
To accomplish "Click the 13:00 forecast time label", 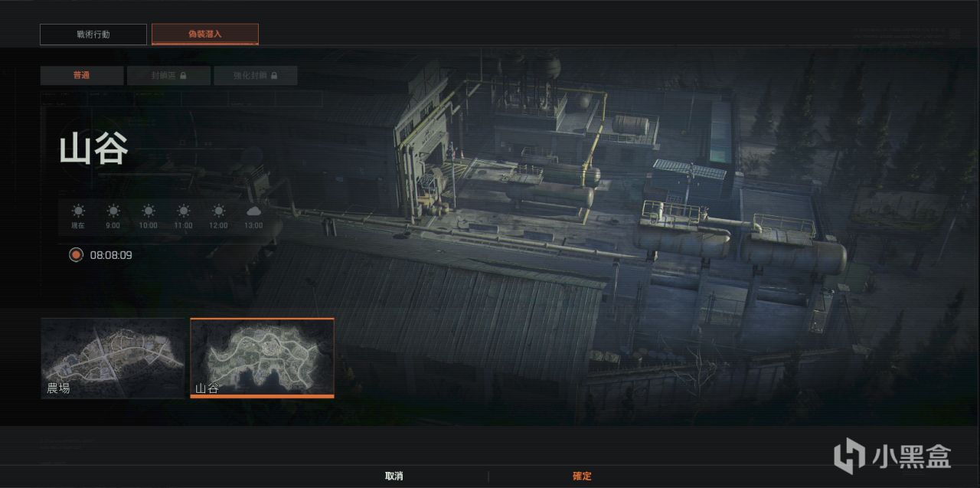I will point(253,226).
